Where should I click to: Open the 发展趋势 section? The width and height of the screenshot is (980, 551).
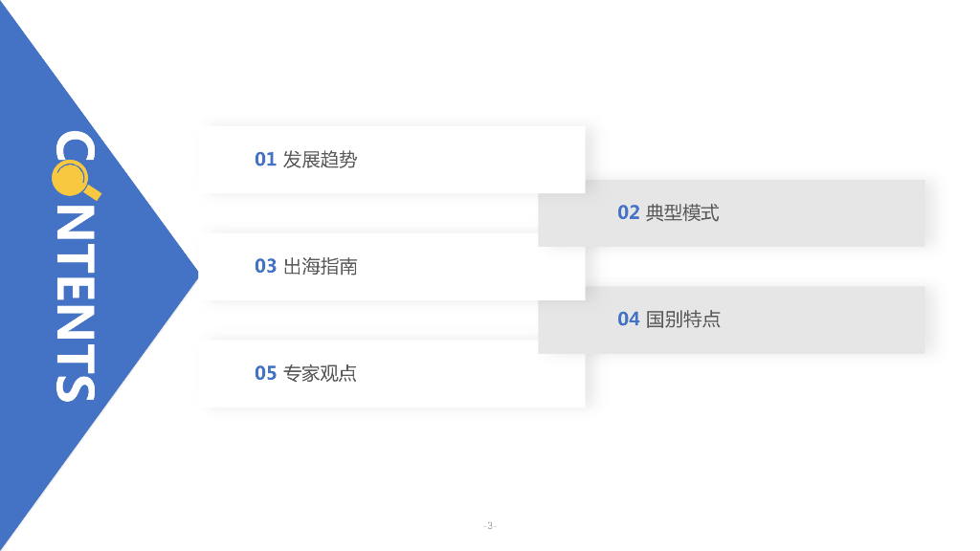[x=320, y=160]
